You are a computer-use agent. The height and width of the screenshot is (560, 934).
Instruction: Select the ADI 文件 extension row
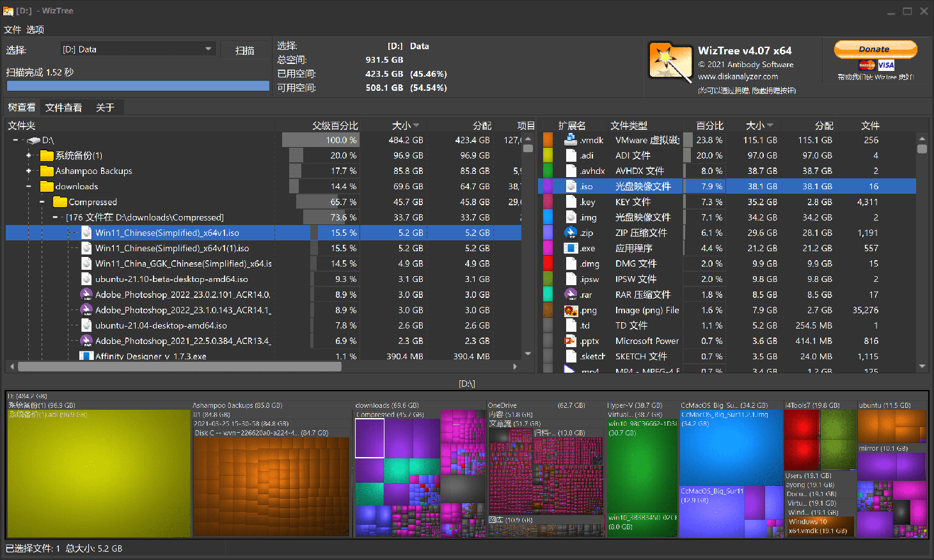[729, 155]
